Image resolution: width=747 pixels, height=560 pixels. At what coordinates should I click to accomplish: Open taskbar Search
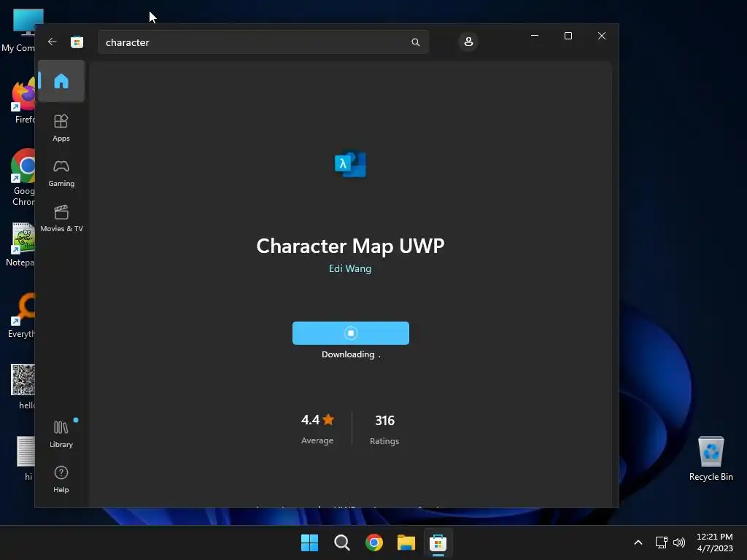point(341,542)
